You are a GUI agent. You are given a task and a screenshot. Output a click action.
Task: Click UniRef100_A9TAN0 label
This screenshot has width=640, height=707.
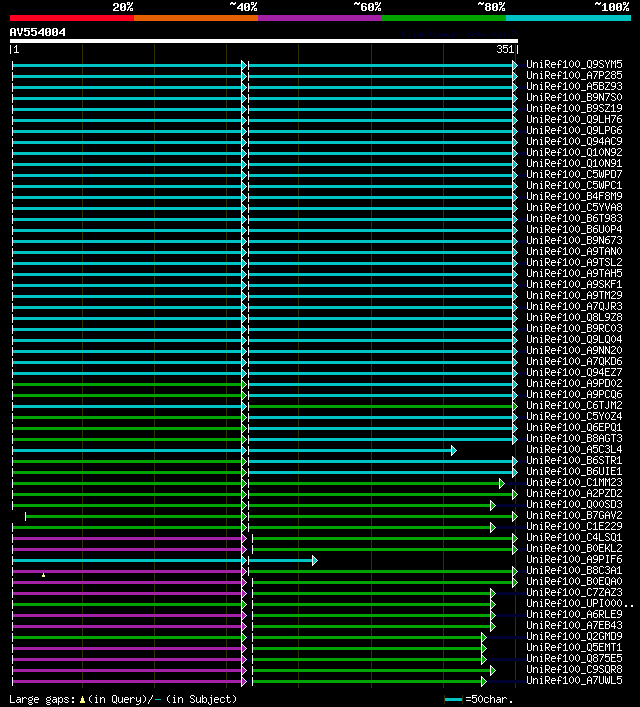tap(574, 251)
